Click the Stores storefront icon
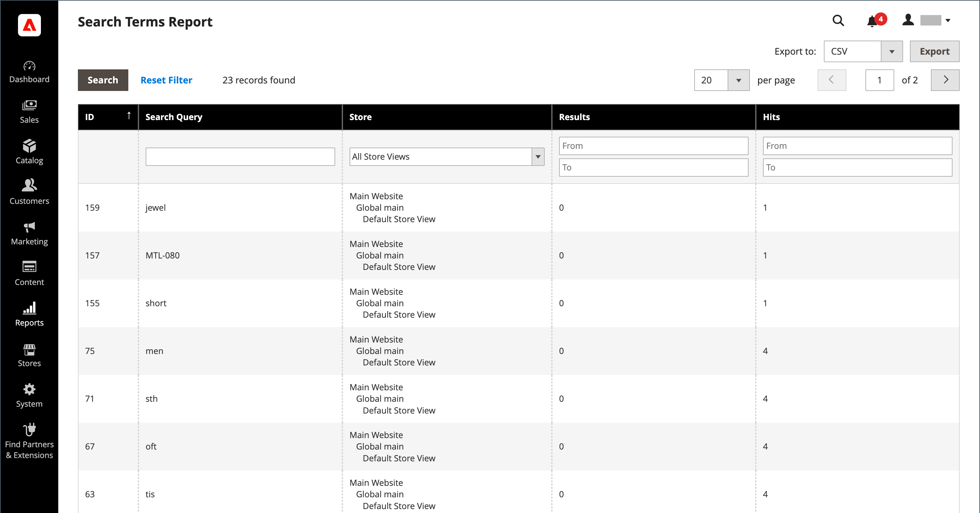The width and height of the screenshot is (980, 513). (29, 349)
